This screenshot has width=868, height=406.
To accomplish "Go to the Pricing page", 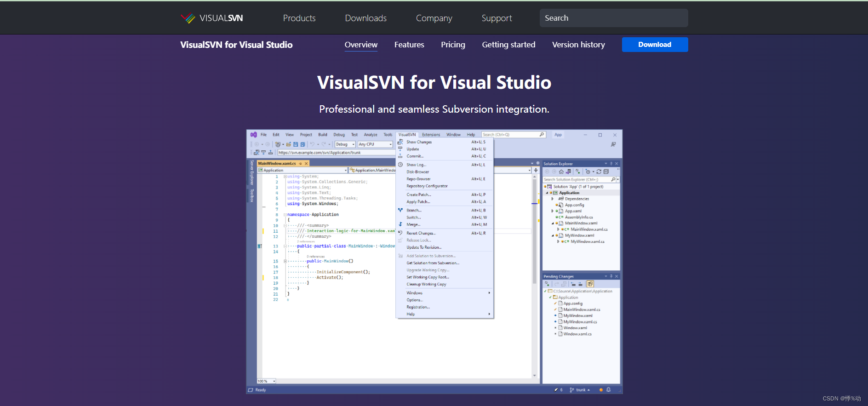I will point(453,45).
